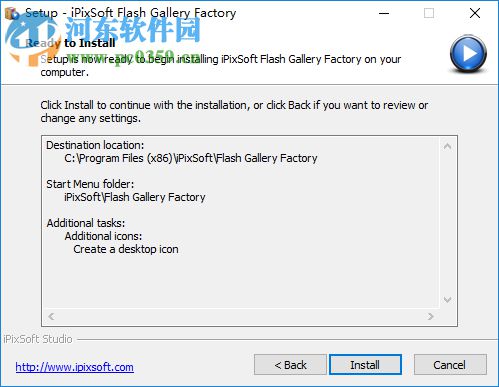Minimize the setup window
This screenshot has height=387, width=499.
pyautogui.click(x=384, y=13)
